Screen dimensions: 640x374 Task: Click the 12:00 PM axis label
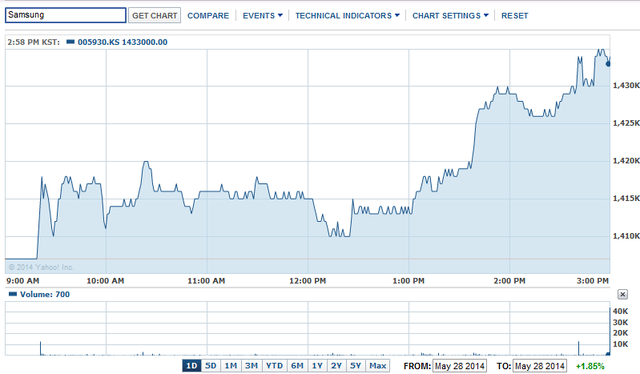click(x=307, y=281)
